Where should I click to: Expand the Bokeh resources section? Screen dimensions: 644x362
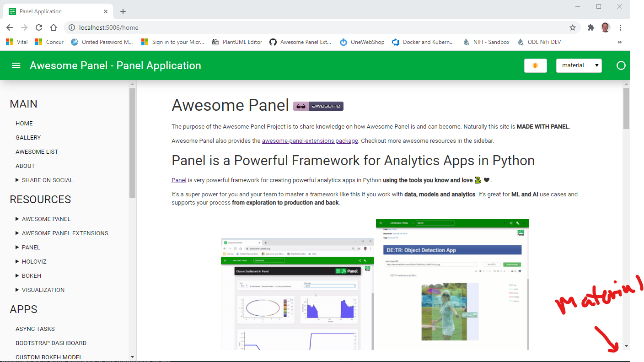tap(28, 276)
